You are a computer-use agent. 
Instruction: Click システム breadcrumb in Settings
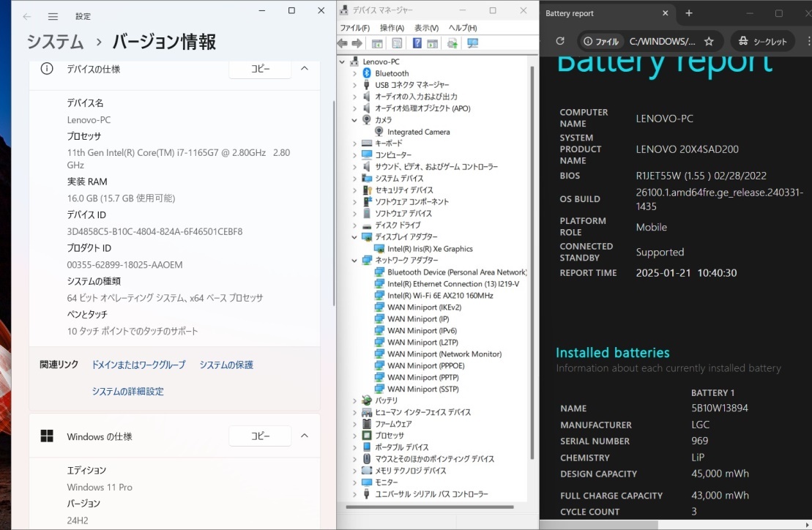click(x=55, y=42)
